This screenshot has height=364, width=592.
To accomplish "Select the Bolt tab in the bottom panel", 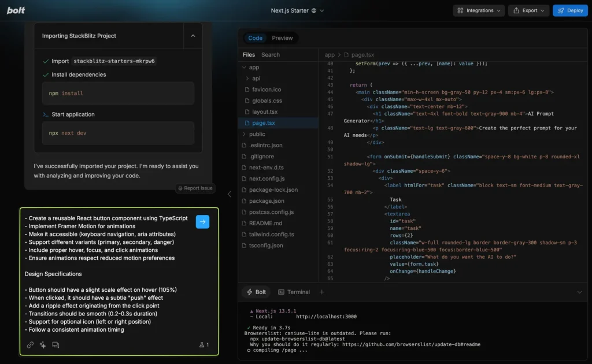I will click(x=256, y=292).
